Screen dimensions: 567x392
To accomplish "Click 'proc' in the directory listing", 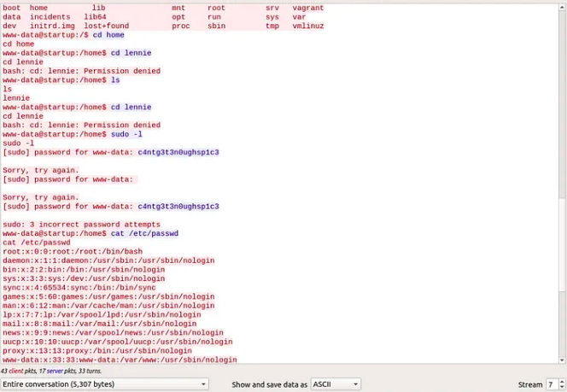I will point(180,26).
